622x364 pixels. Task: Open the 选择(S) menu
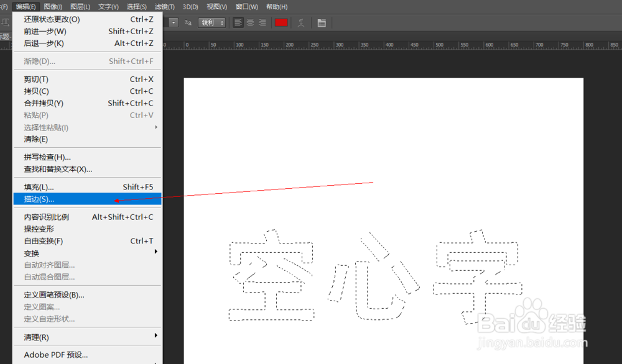coord(136,7)
